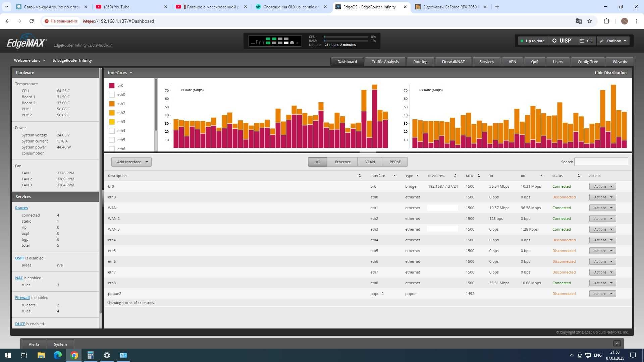Viewport: 644px width, 362px height.
Task: Open the Toolbox dropdown
Action: point(613,41)
